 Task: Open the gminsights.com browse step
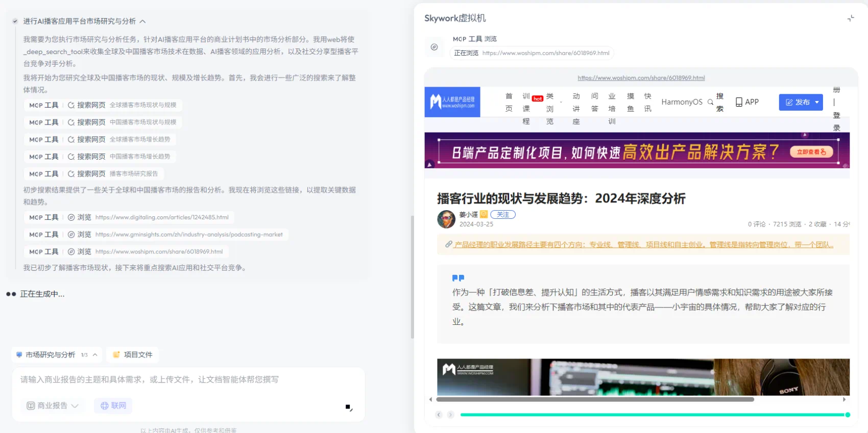click(156, 235)
